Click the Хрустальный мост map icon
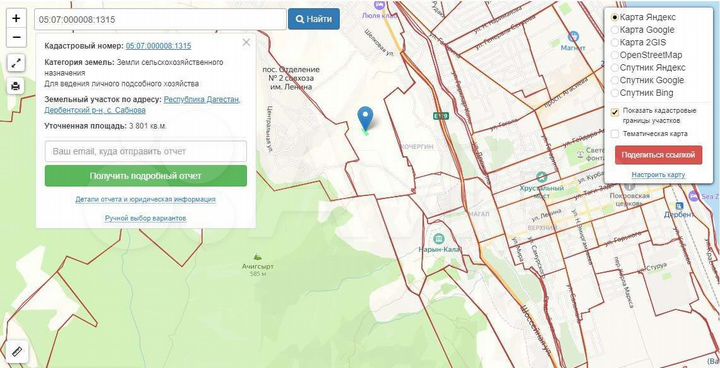Image resolution: width=720 pixels, height=368 pixels. click(541, 177)
